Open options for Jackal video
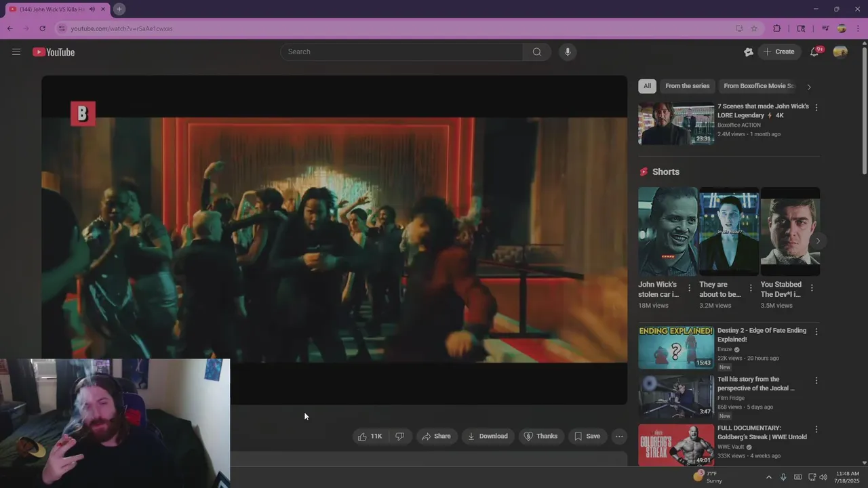This screenshot has width=868, height=488. point(816,380)
